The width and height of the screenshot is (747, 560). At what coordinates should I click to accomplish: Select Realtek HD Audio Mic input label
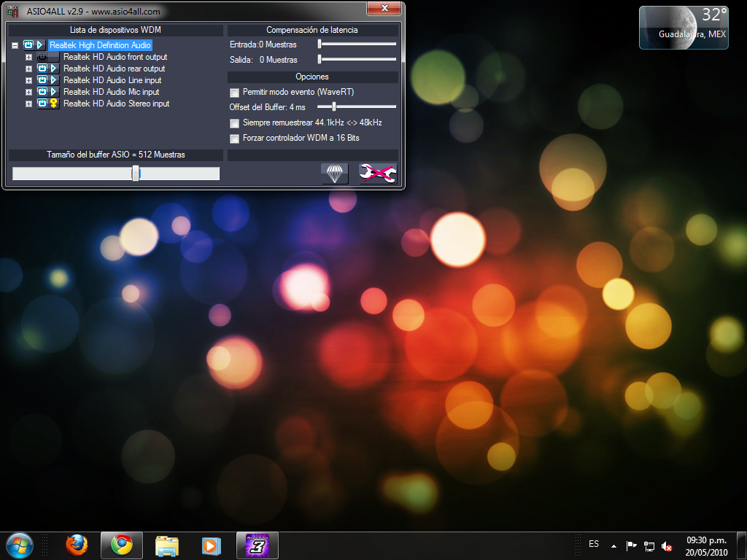tap(112, 91)
